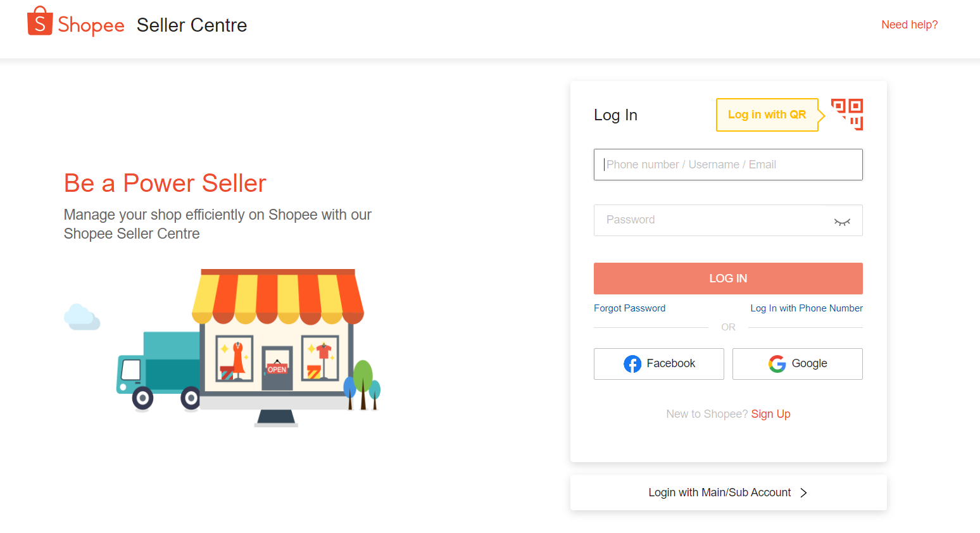The width and height of the screenshot is (980, 533).
Task: Focus the Phone number / Username / Email field
Action: pyautogui.click(x=728, y=165)
